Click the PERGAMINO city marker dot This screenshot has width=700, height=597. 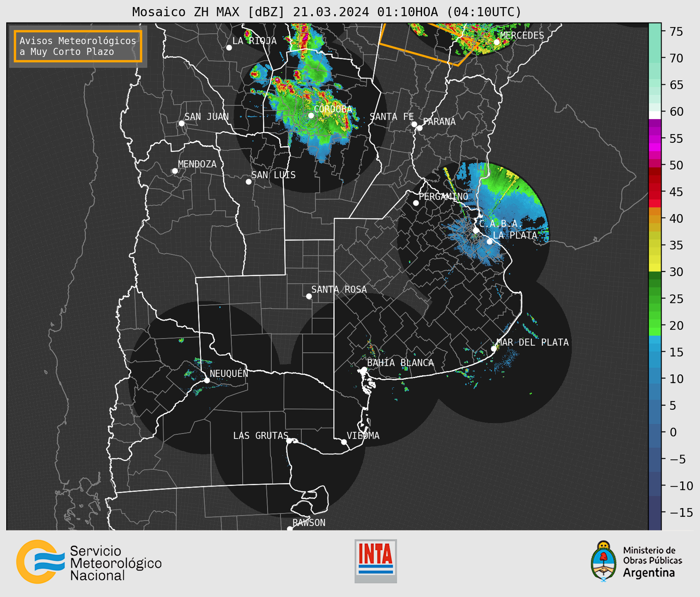(x=416, y=203)
